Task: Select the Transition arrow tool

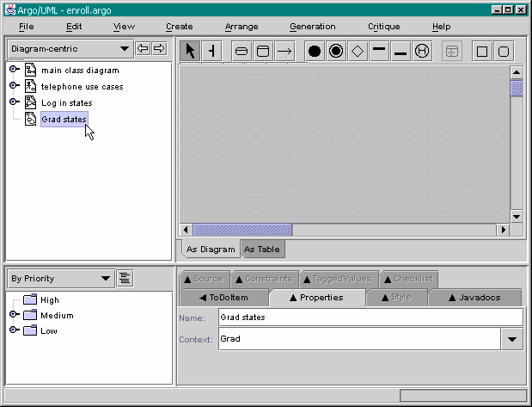Action: pos(284,52)
